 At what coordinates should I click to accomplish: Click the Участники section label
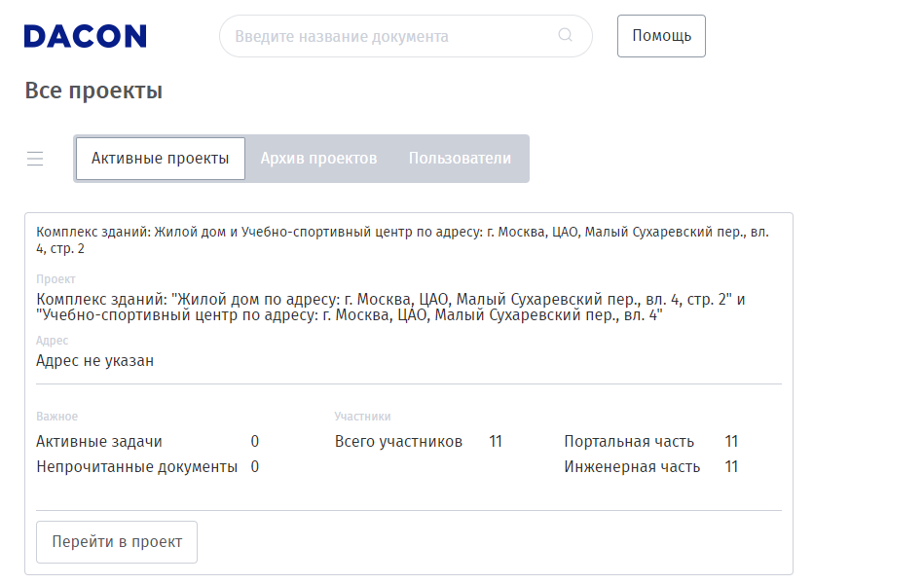(362, 417)
